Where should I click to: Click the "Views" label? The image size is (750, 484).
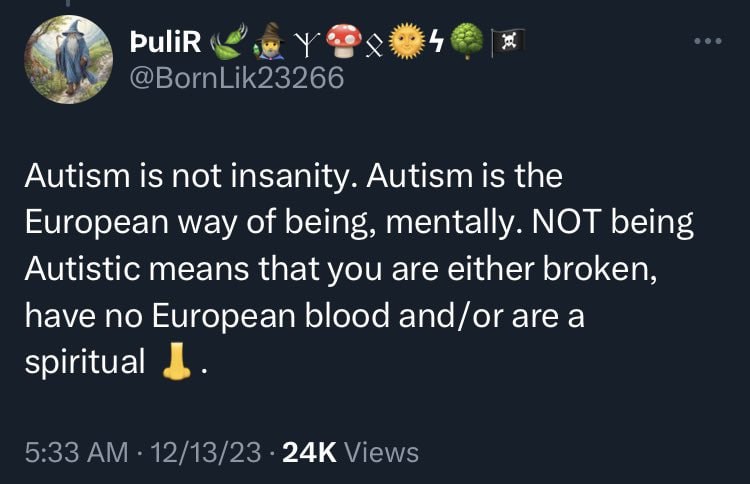tap(381, 453)
